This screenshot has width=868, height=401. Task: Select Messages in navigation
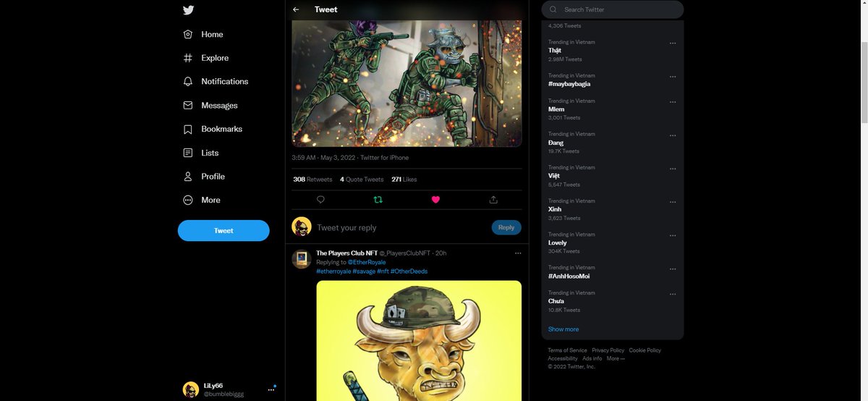click(x=219, y=106)
